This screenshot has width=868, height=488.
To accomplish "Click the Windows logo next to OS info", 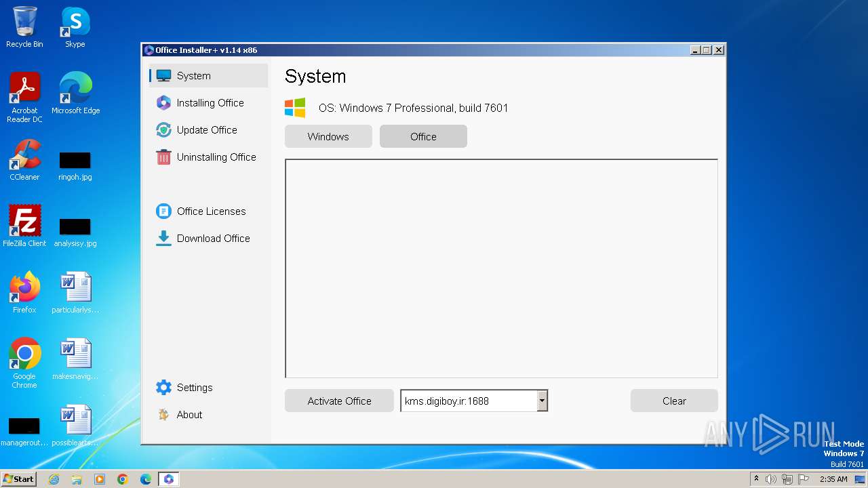I will coord(295,108).
